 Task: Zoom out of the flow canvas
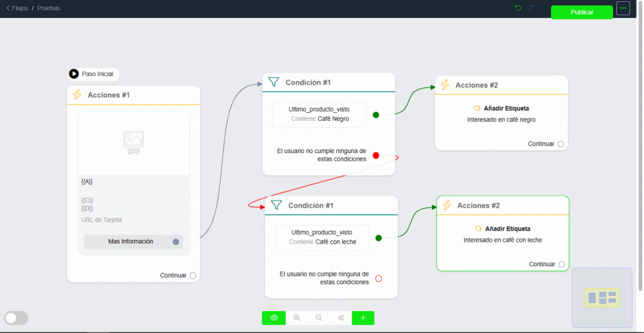319,318
